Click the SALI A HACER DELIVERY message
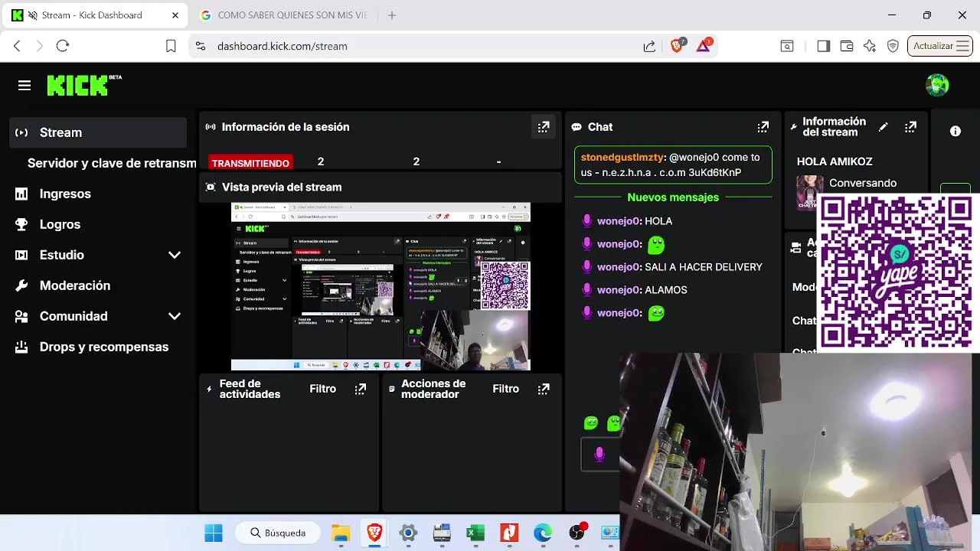The height and width of the screenshot is (551, 980). pos(704,267)
